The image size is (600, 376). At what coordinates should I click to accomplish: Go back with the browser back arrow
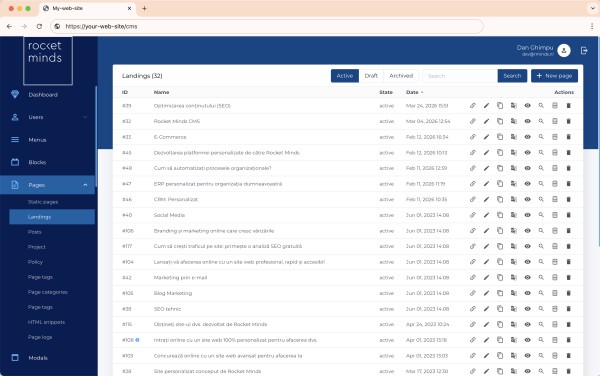9,26
